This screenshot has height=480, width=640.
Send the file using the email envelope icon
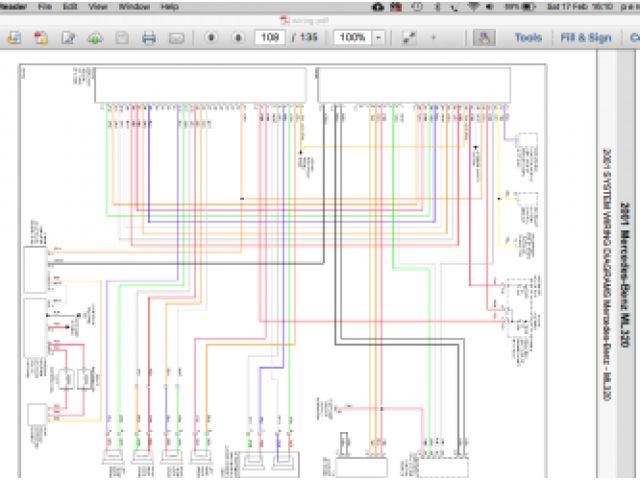tap(176, 38)
